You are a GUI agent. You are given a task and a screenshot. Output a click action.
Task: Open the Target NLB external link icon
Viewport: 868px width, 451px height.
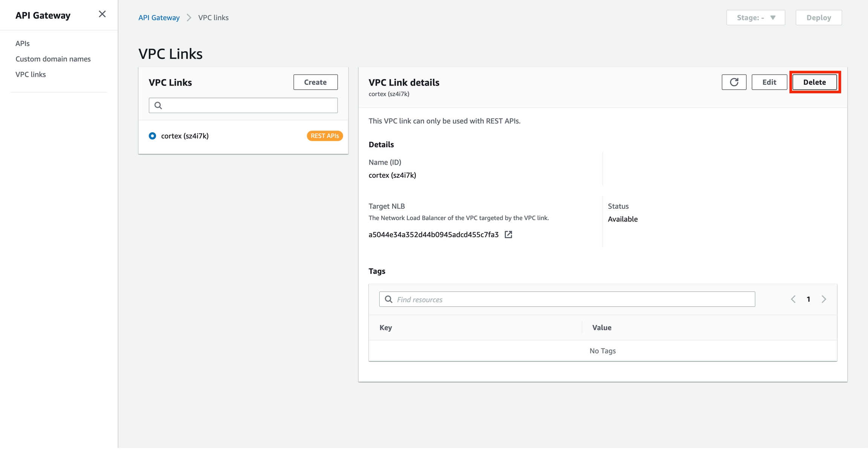tap(508, 235)
